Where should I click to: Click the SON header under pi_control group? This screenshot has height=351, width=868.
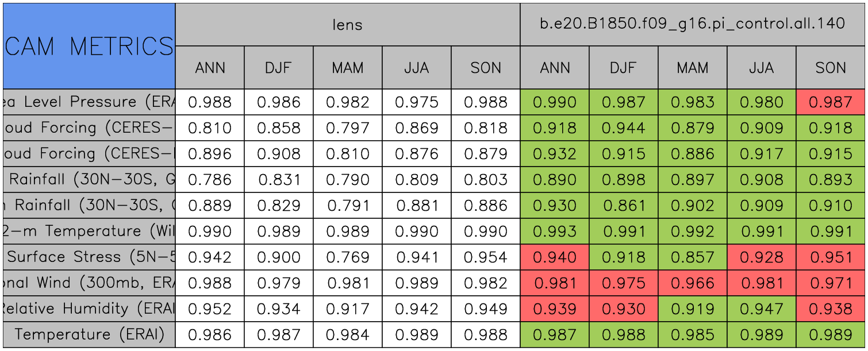click(x=831, y=68)
